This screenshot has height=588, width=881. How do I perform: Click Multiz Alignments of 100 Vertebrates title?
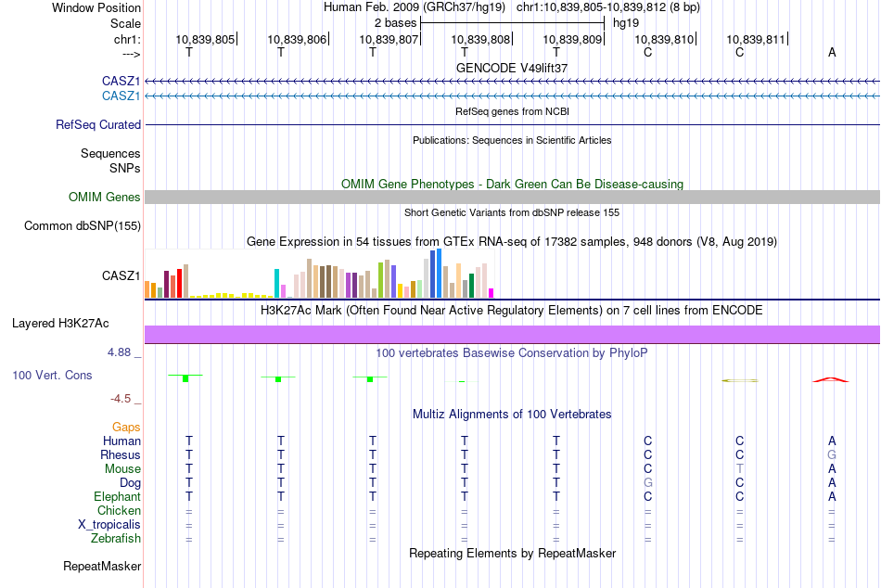point(512,415)
